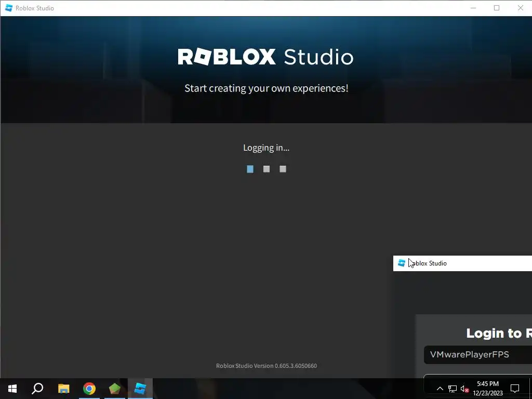The width and height of the screenshot is (532, 399).
Task: Select Roblox Studio taskbar icon
Action: (x=140, y=389)
